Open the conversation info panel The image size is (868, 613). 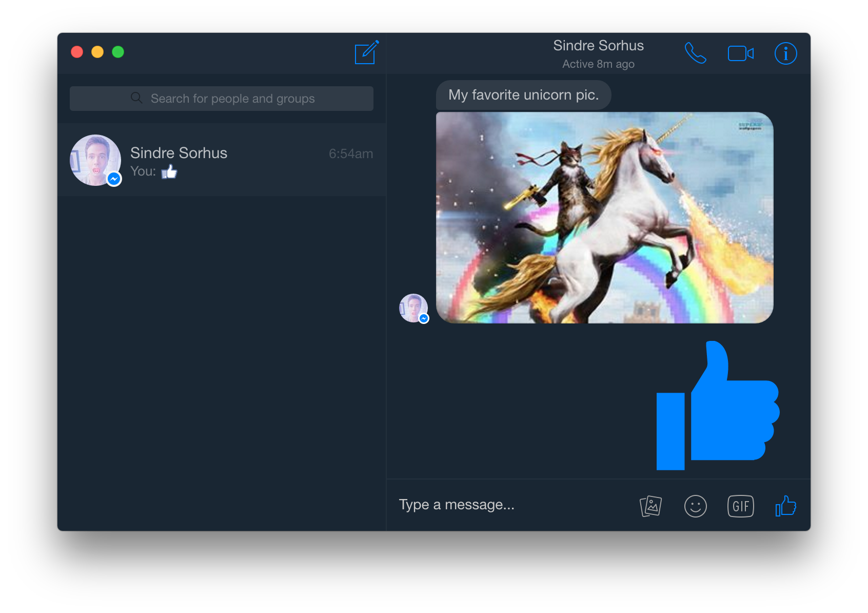point(785,53)
